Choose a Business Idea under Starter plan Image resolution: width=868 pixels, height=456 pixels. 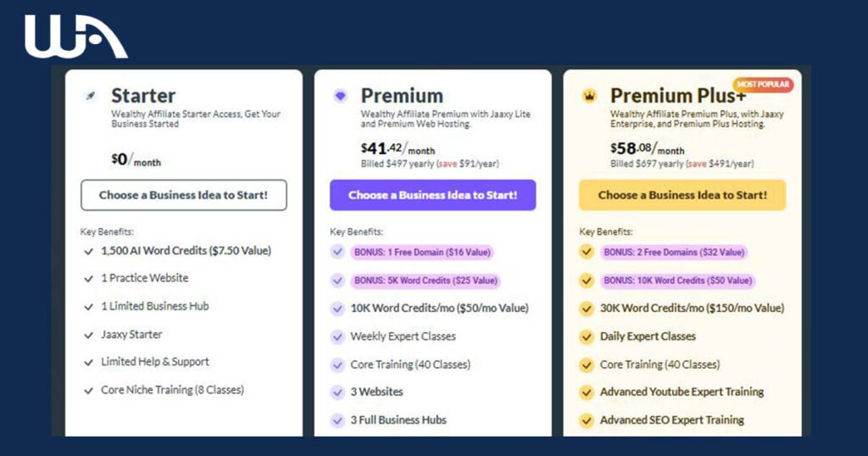coord(184,195)
